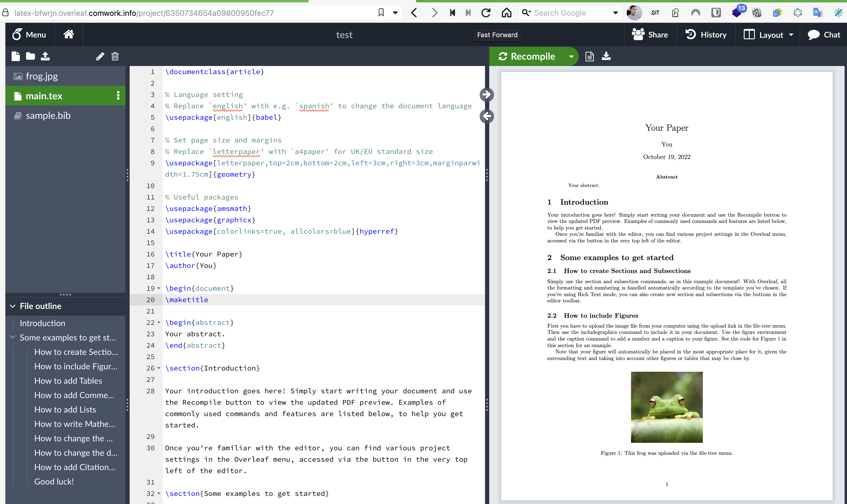Fold the section at line 32
Screen dimensions: 847x504
pos(159,493)
